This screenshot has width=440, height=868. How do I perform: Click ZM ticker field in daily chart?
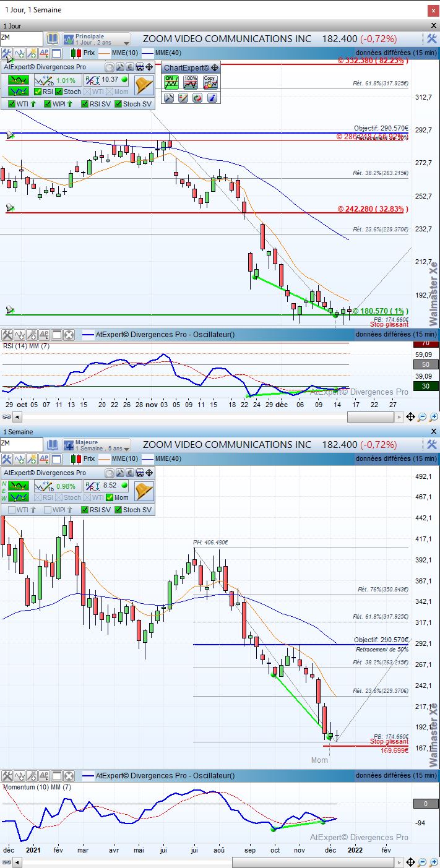click(22, 38)
